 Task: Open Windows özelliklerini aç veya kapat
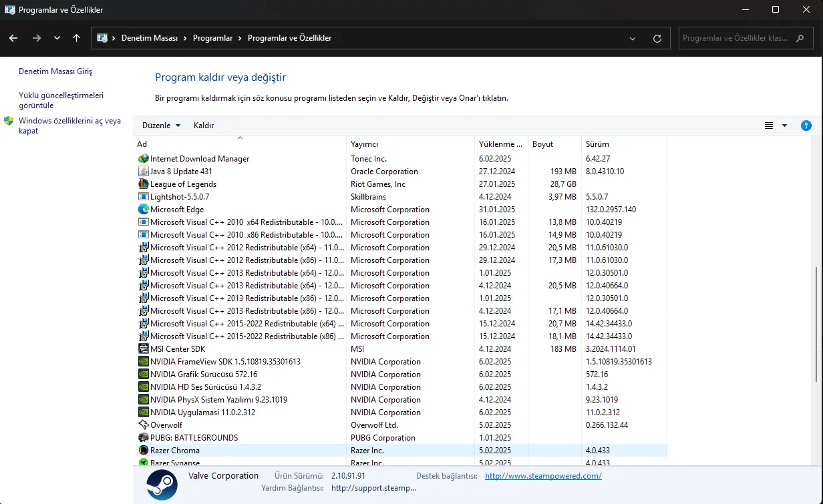pyautogui.click(x=70, y=125)
